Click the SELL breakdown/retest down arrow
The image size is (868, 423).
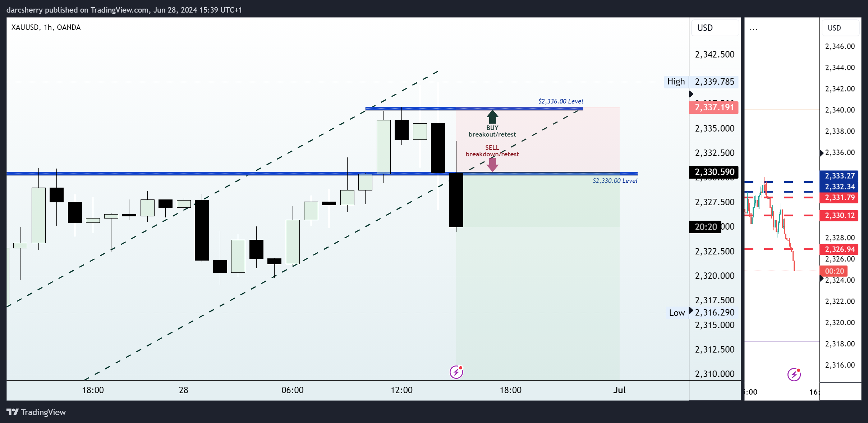[x=492, y=165]
